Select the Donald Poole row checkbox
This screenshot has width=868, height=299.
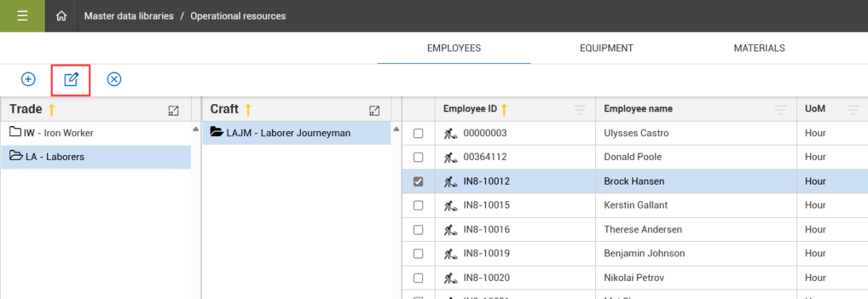[x=418, y=158]
